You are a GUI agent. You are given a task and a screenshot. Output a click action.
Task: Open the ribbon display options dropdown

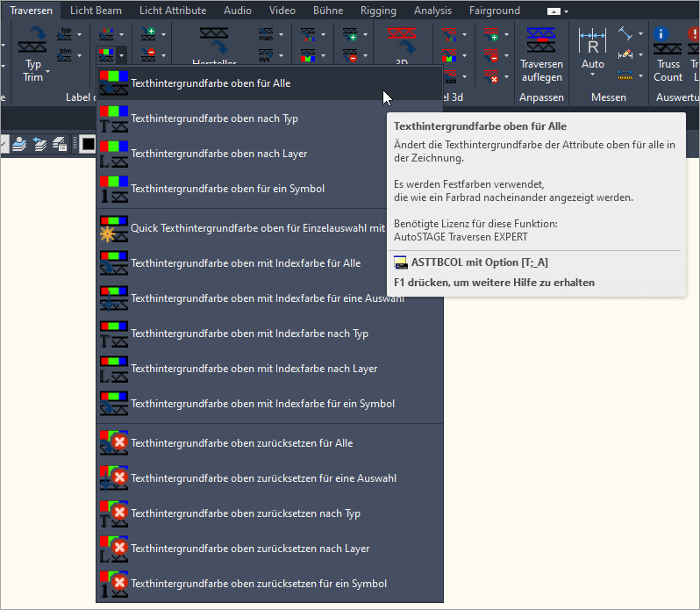click(557, 11)
